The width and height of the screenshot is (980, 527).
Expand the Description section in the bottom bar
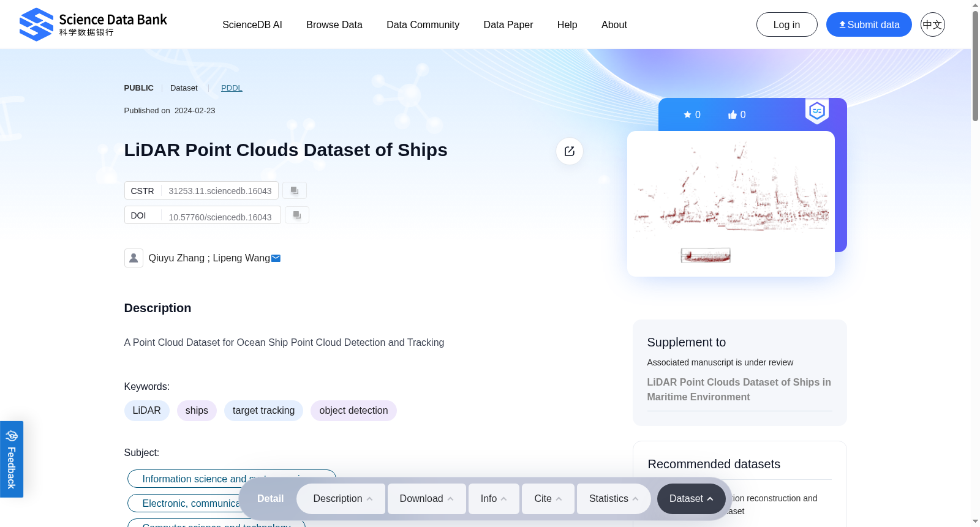pyautogui.click(x=341, y=499)
